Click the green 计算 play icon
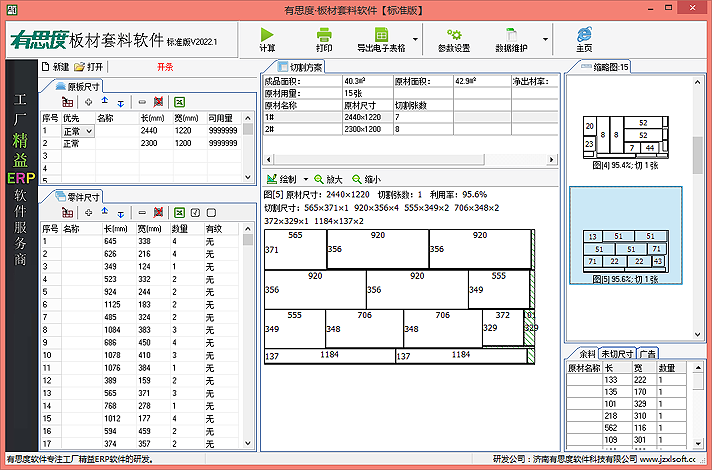The image size is (712, 470). 267,35
